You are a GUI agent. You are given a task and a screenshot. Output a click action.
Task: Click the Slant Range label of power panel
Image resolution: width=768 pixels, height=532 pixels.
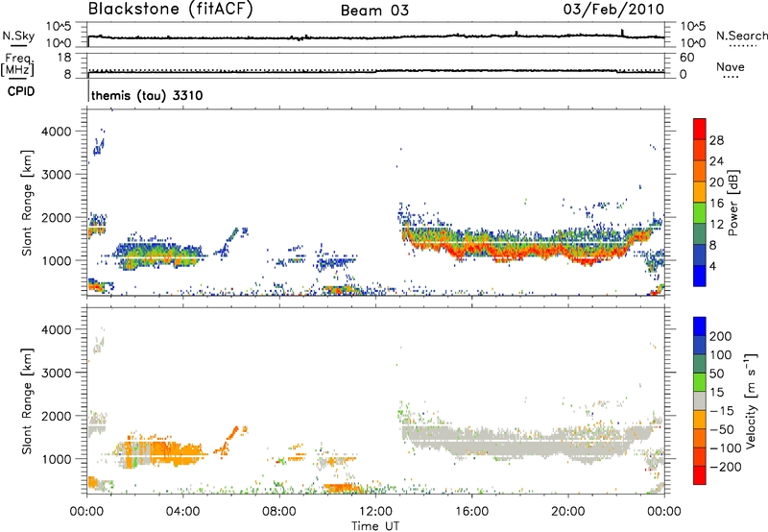coord(27,203)
